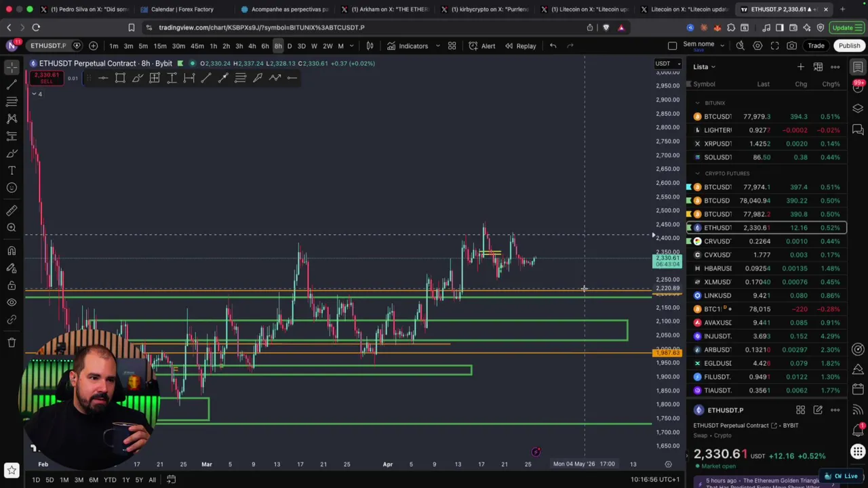Click the trash Remove objects icon
Screen dimensions: 868x488
point(12,342)
